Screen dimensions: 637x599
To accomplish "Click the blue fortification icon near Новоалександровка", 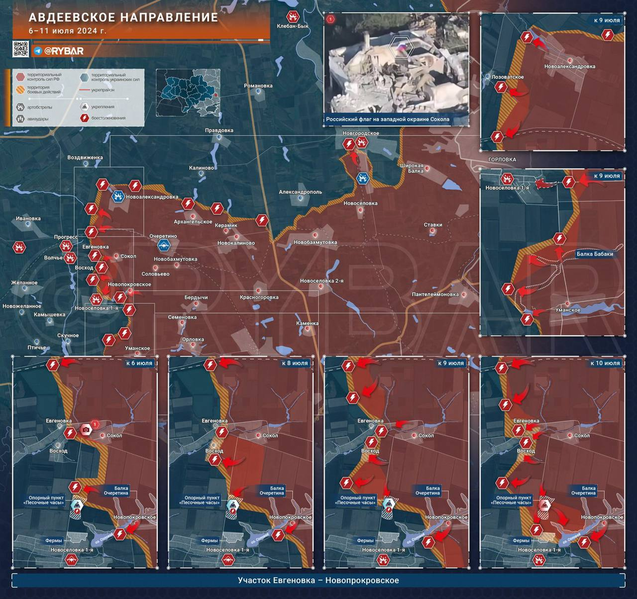I will (x=118, y=197).
